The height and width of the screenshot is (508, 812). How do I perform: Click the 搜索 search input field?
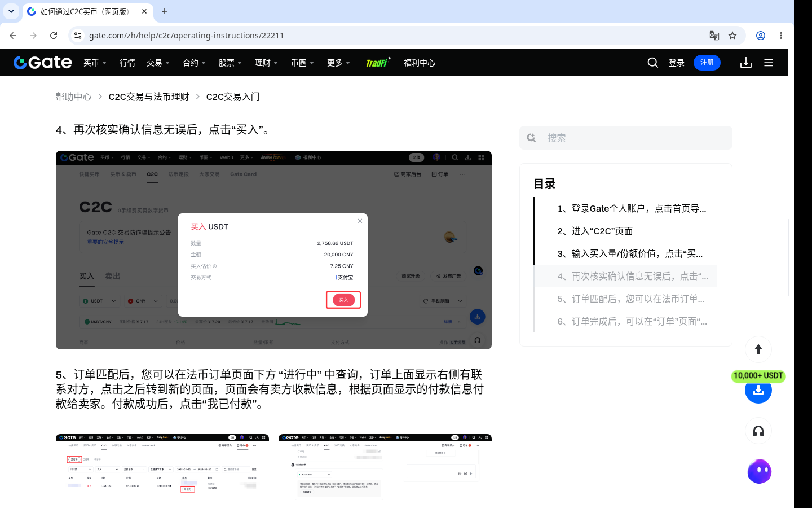click(x=626, y=138)
